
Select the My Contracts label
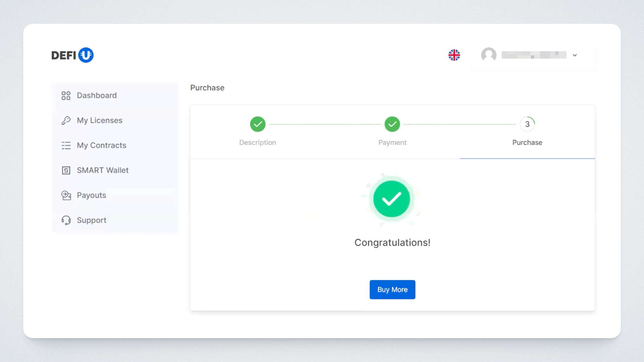pyautogui.click(x=101, y=145)
